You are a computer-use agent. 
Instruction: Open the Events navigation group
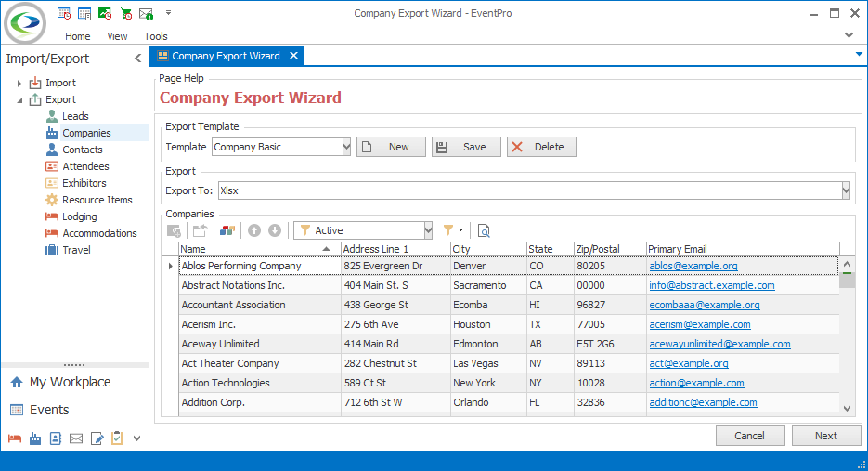coord(49,410)
